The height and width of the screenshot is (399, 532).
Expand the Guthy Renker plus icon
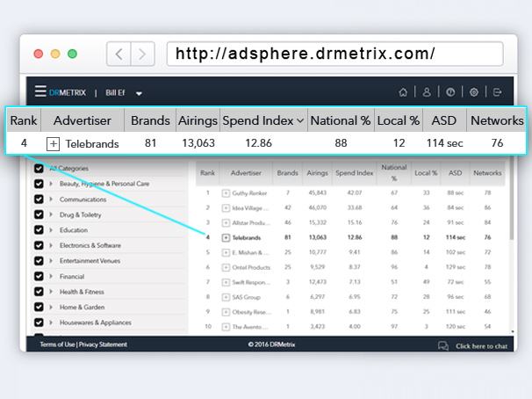tap(226, 193)
